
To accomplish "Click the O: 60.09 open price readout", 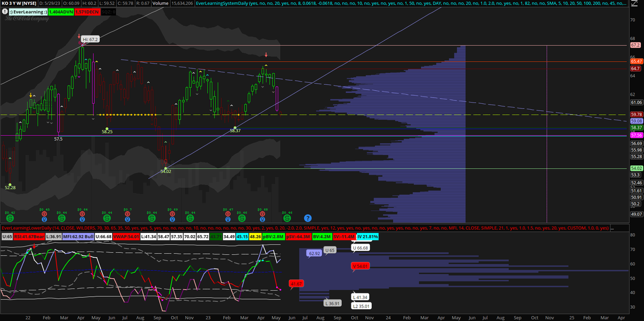I will coord(71,3).
